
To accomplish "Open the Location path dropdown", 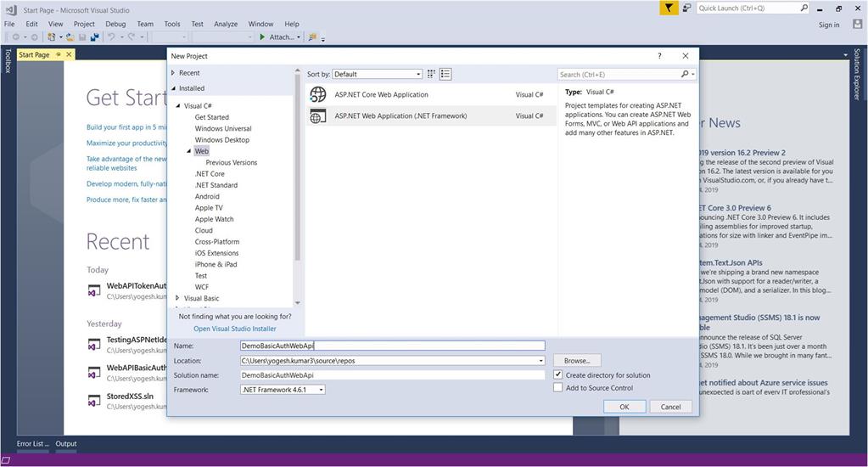I will [540, 361].
